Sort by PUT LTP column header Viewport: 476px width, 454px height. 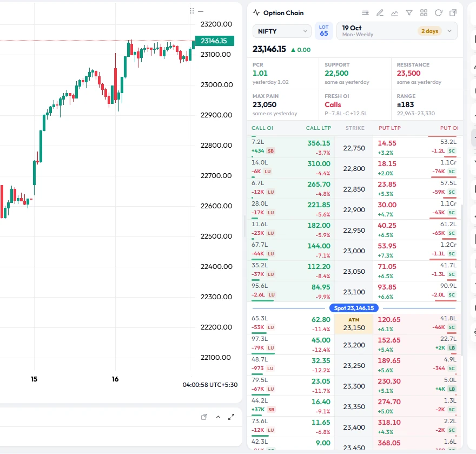(x=389, y=128)
